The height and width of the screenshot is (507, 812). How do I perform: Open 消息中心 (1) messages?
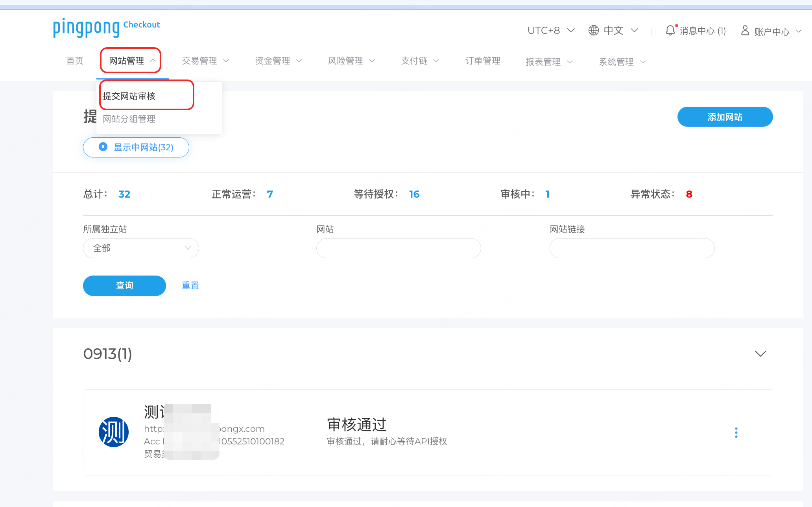click(x=703, y=31)
